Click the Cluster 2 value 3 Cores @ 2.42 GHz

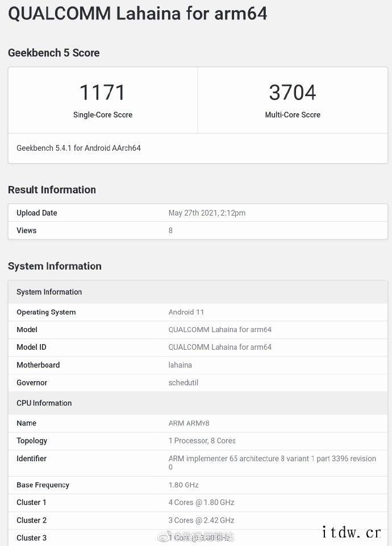(202, 520)
